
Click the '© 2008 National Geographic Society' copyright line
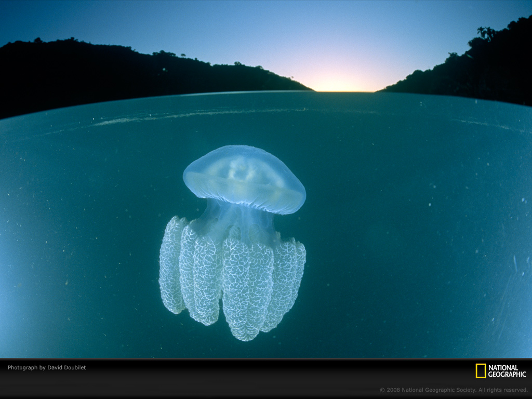point(453,390)
